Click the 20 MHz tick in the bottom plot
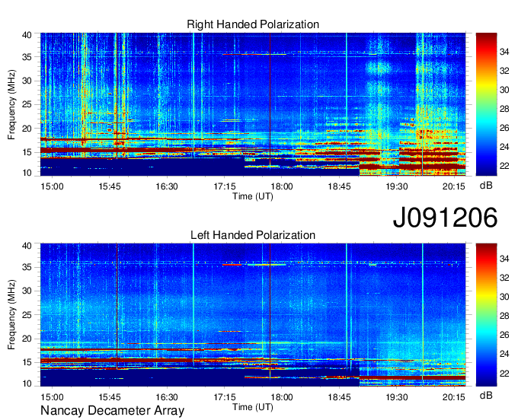This screenshot has width=518, height=420. (x=27, y=339)
